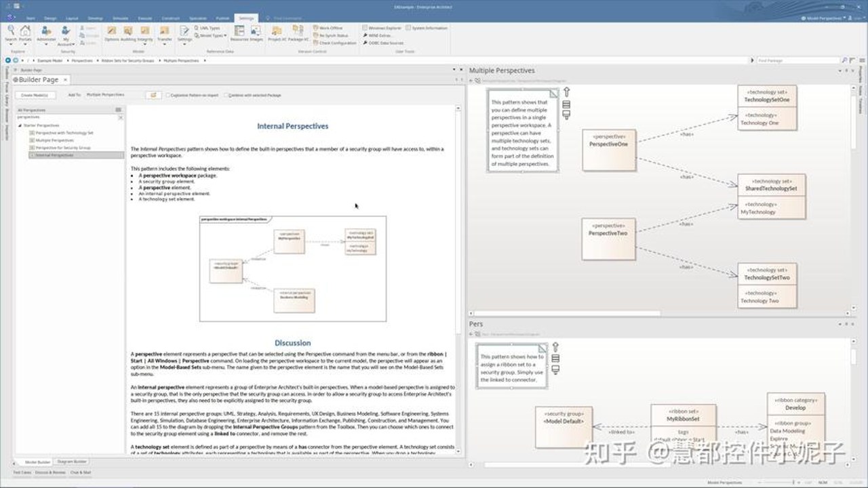Click the Package-VC icon
This screenshot has width=868, height=488.
(298, 33)
